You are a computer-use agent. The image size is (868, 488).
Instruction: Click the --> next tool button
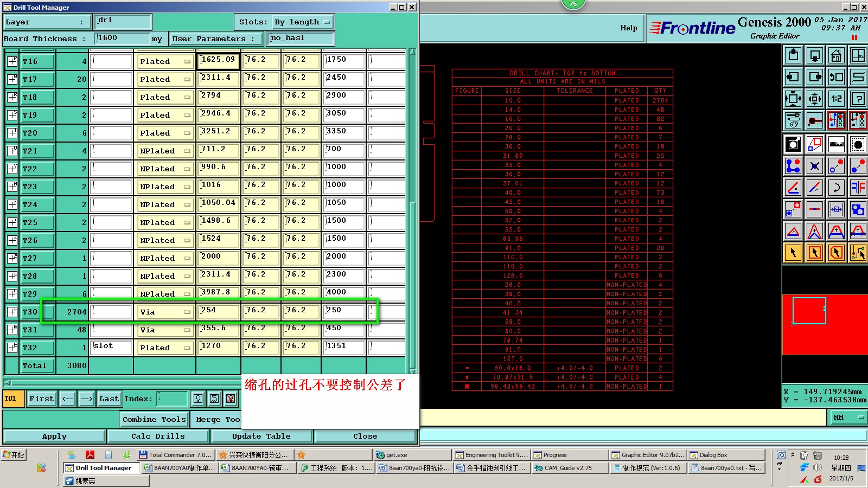(x=86, y=399)
